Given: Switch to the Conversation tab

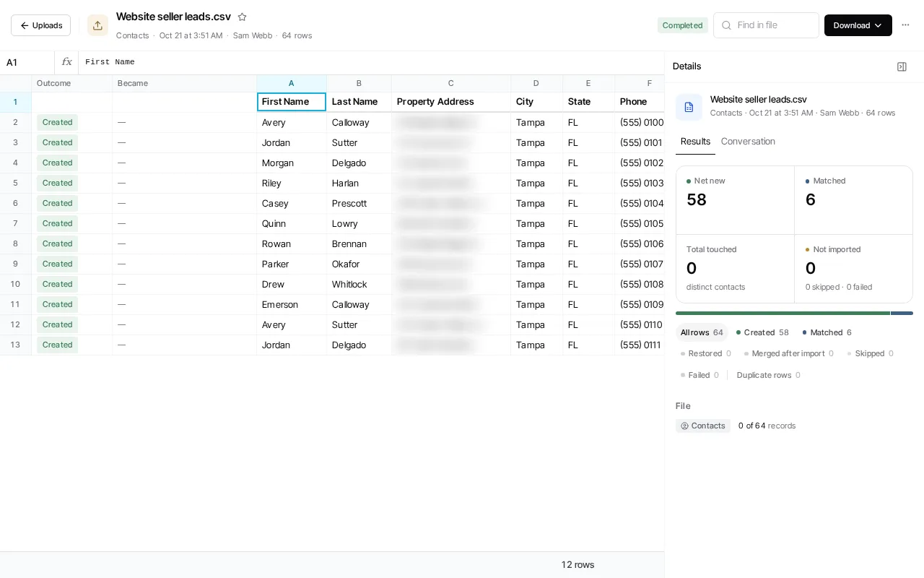Looking at the screenshot, I should point(748,142).
